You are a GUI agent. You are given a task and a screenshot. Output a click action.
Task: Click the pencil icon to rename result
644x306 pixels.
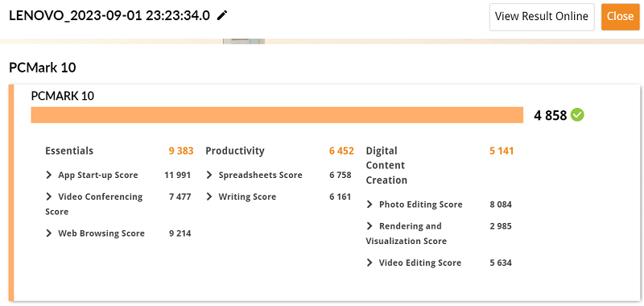point(222,15)
